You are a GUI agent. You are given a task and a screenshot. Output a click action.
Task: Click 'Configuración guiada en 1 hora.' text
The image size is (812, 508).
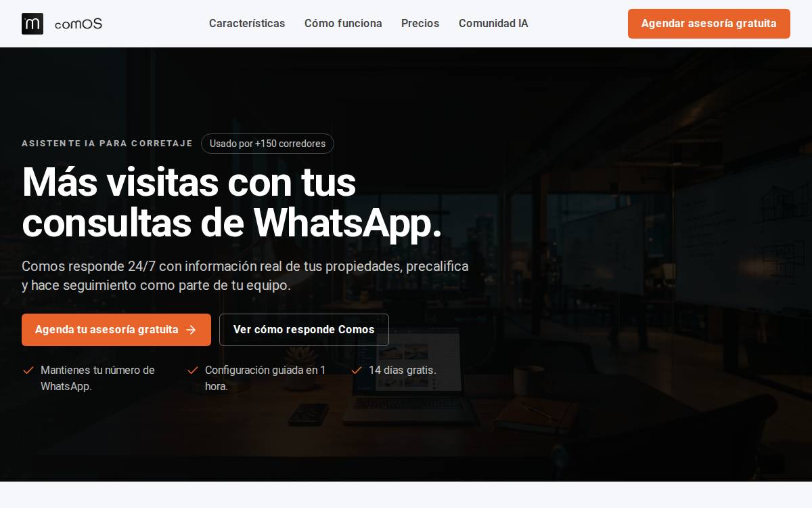coord(265,379)
